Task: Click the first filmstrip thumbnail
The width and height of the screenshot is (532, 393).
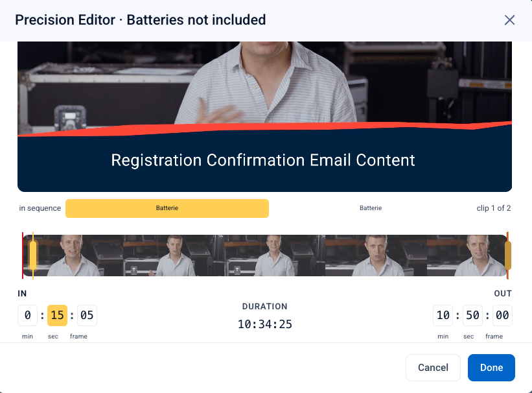Action: click(73, 256)
